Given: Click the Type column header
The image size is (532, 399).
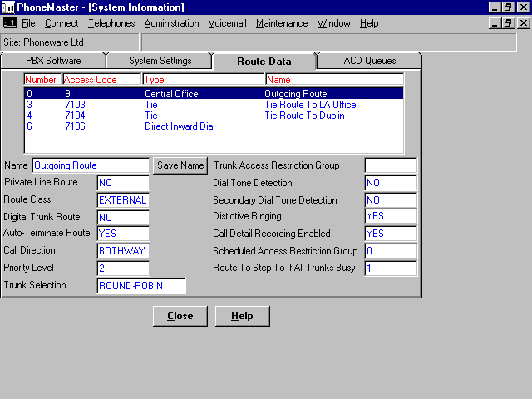Looking at the screenshot, I should point(203,80).
